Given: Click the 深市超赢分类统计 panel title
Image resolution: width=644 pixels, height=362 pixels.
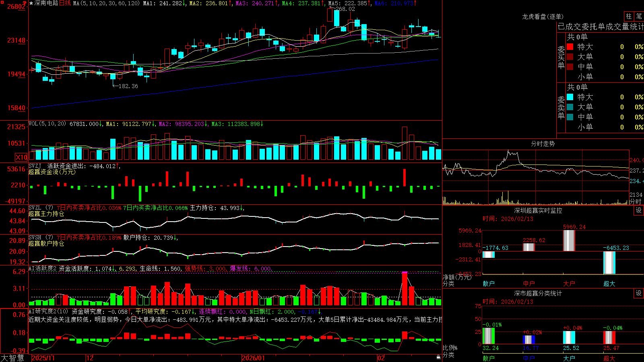Looking at the screenshot, I should (x=538, y=293).
